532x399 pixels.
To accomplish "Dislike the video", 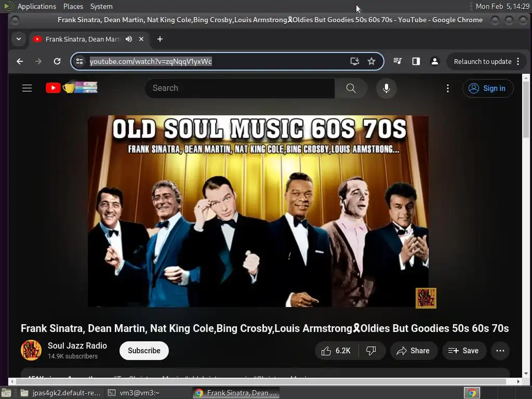I will coord(371,351).
